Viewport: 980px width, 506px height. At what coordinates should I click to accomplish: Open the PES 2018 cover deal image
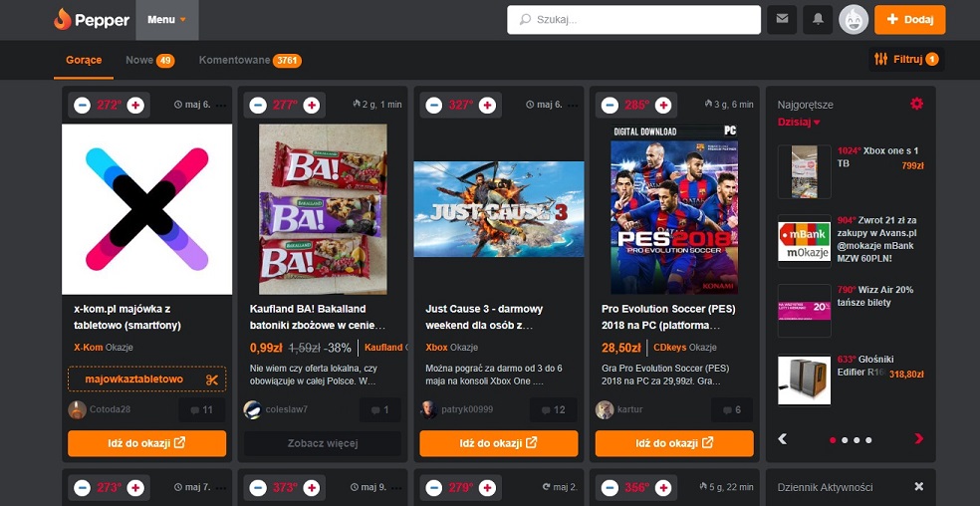(674, 209)
